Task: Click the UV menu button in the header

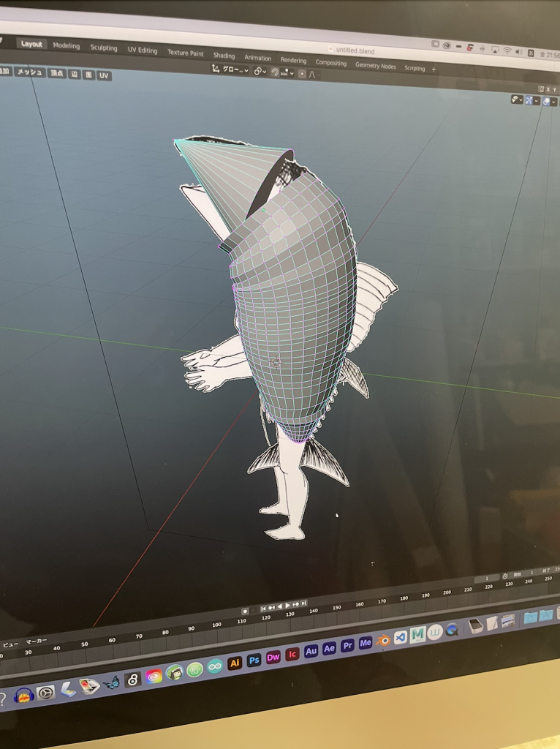Action: tap(104, 75)
